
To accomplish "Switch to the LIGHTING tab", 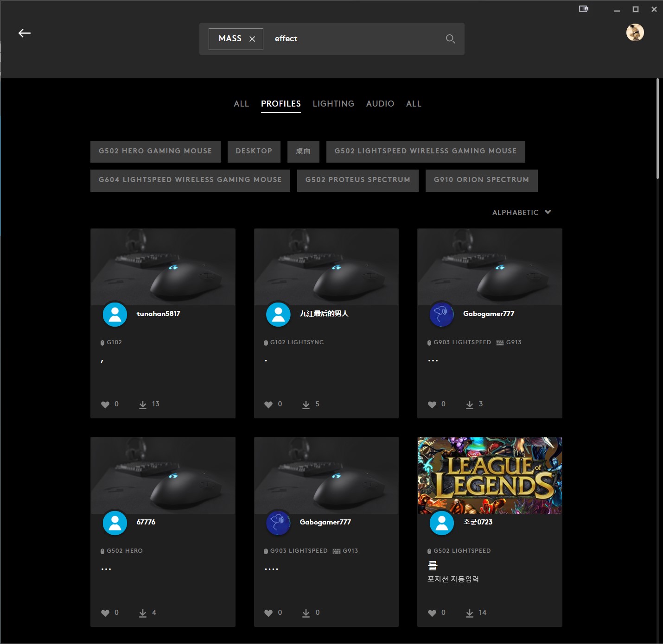I will 333,104.
